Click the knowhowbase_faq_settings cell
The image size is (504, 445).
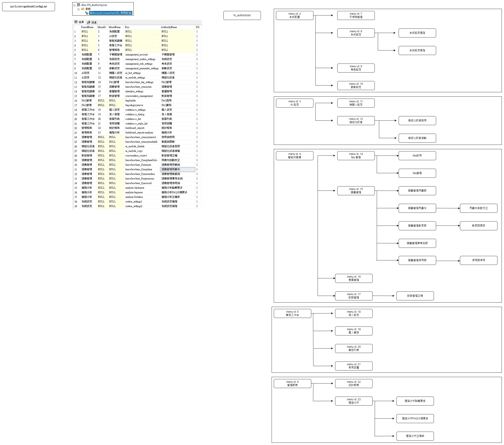point(142,82)
